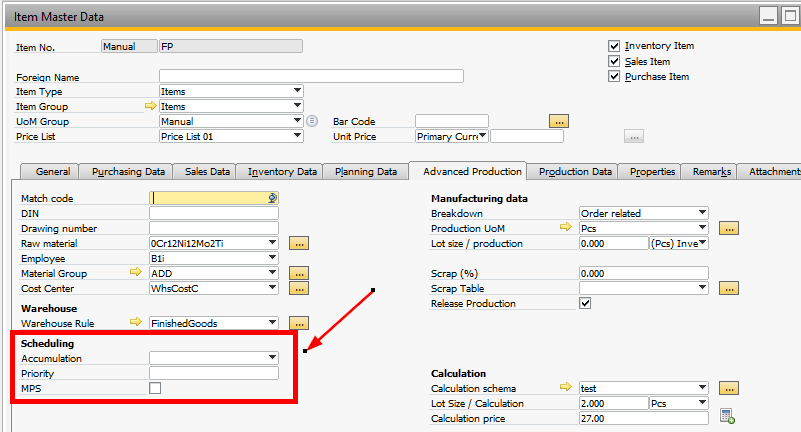Click the browse button next to Raw material

click(298, 243)
